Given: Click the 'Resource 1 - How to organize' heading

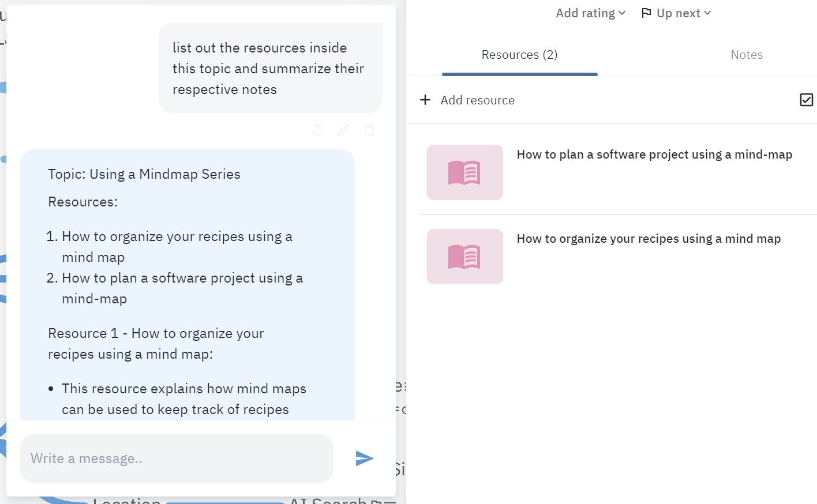Looking at the screenshot, I should 156,344.
